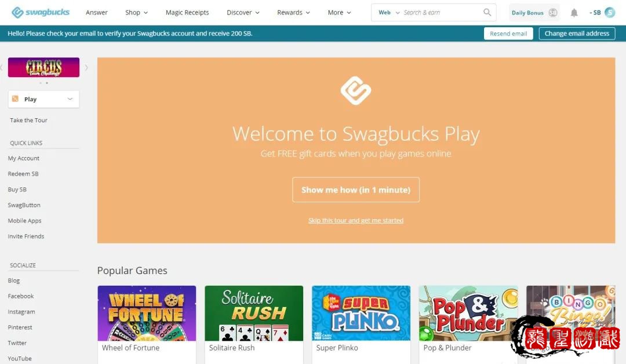Click Show me how (in 1 minute)

[356, 190]
